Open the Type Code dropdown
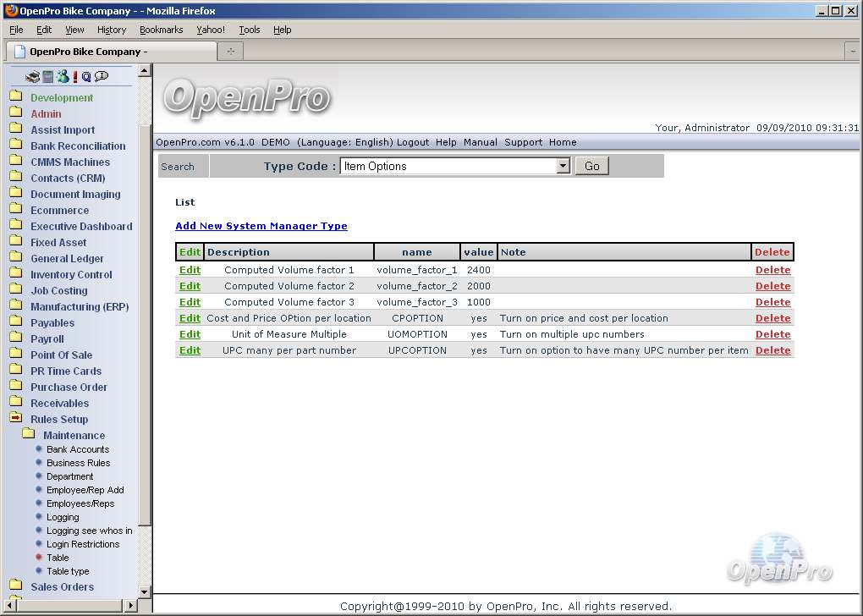 [563, 167]
